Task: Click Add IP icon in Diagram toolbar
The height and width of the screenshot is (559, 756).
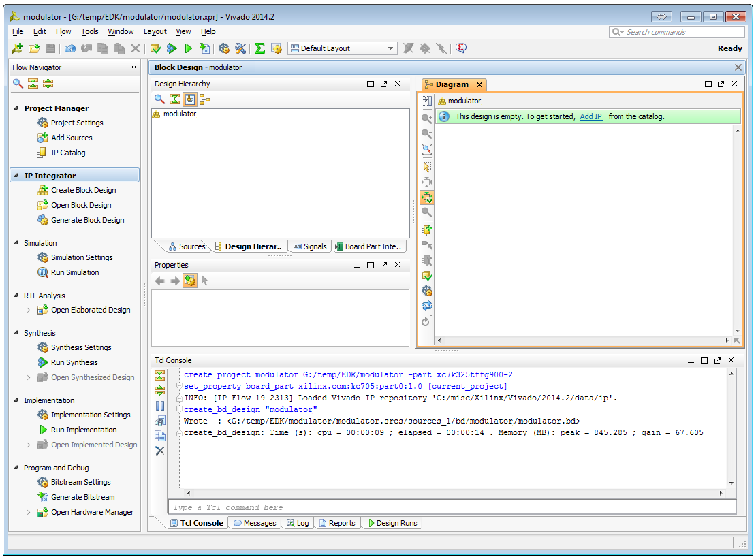Action: click(426, 230)
